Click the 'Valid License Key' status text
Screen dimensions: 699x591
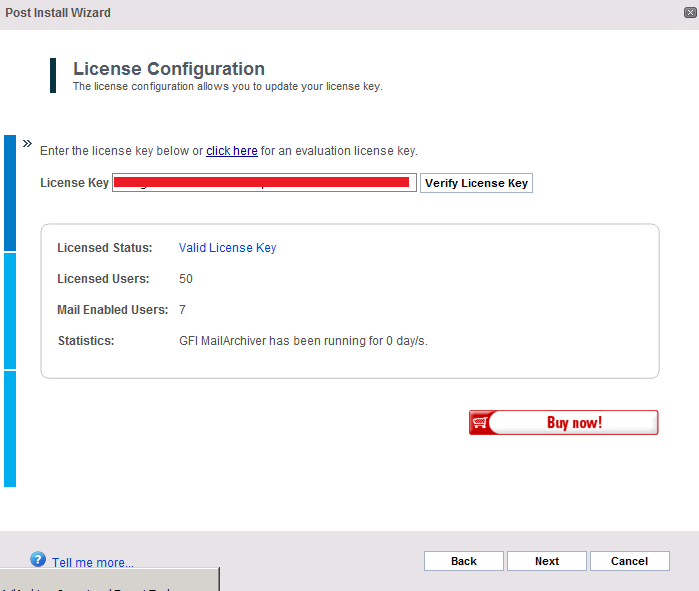(227, 248)
